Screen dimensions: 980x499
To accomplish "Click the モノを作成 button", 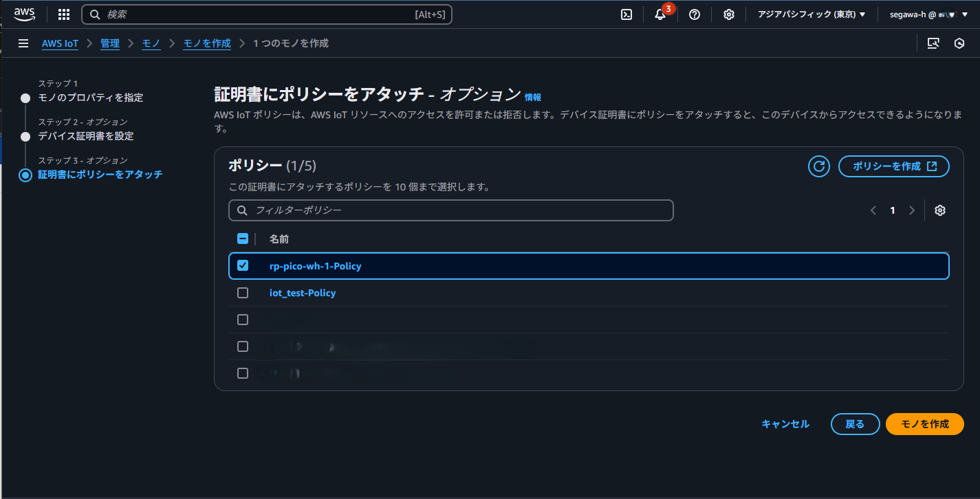I will [925, 424].
